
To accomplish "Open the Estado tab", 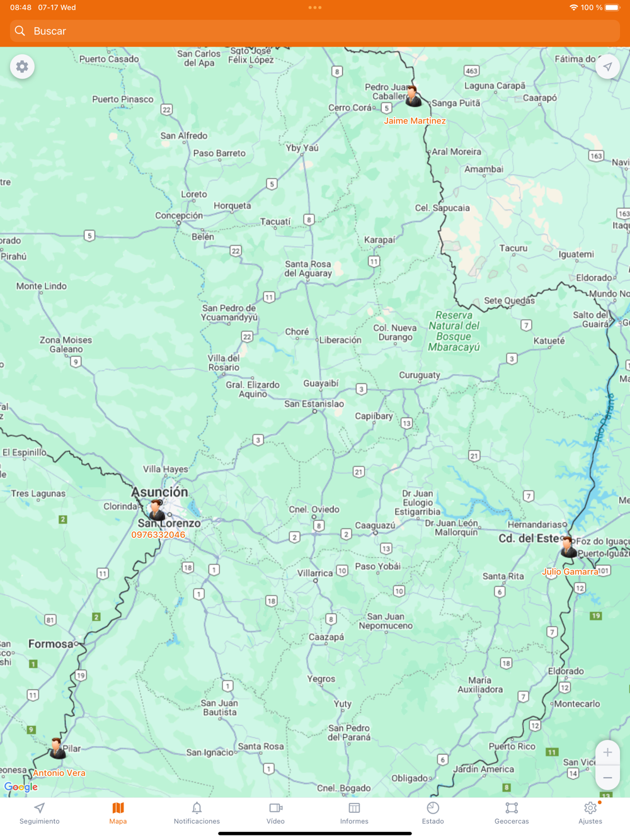I will [x=433, y=813].
